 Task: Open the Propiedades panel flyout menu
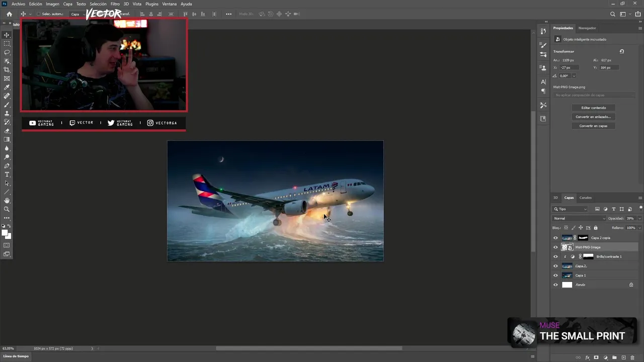[x=640, y=28]
